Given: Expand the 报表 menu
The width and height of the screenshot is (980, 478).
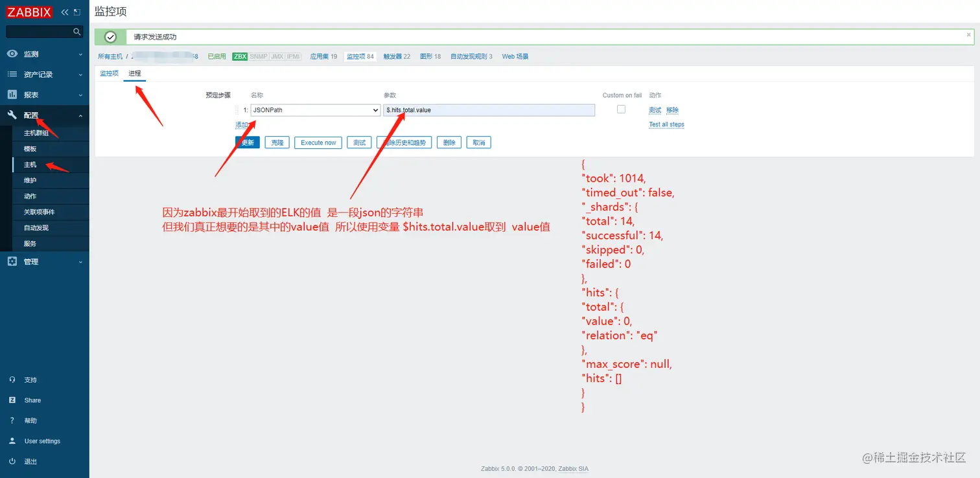Looking at the screenshot, I should 80,95.
